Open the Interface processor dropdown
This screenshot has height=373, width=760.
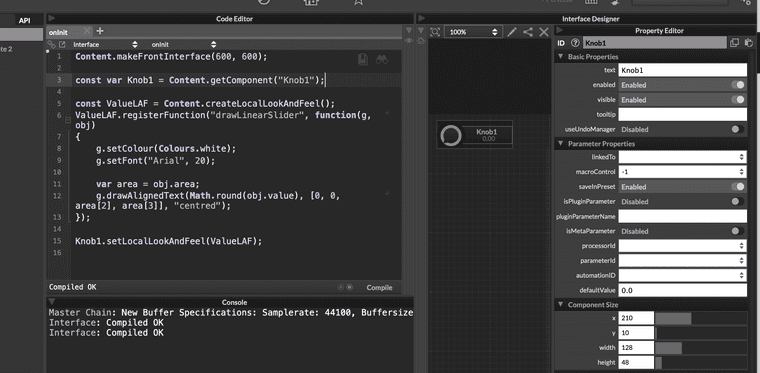[x=105, y=44]
